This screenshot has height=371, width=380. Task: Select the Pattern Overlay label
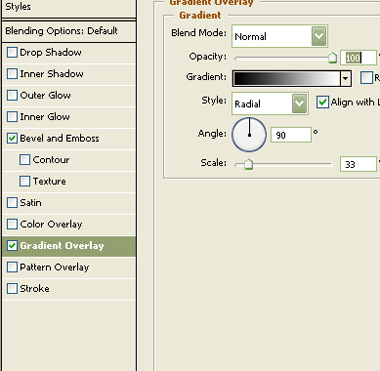pos(54,267)
